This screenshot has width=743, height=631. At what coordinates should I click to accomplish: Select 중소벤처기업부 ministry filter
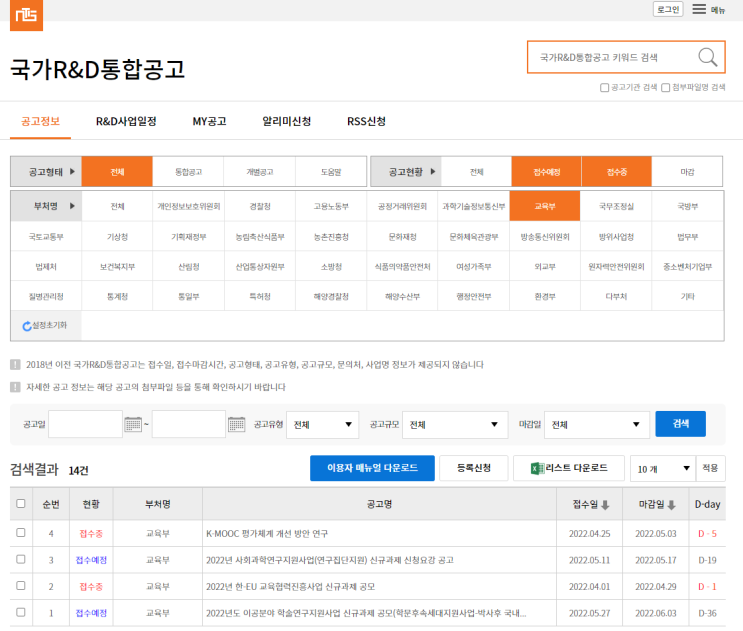coord(688,267)
